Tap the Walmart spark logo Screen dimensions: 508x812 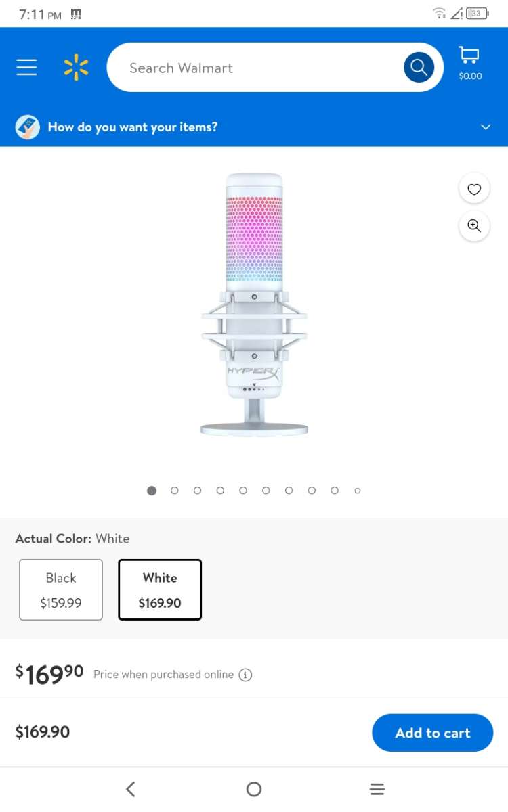76,67
